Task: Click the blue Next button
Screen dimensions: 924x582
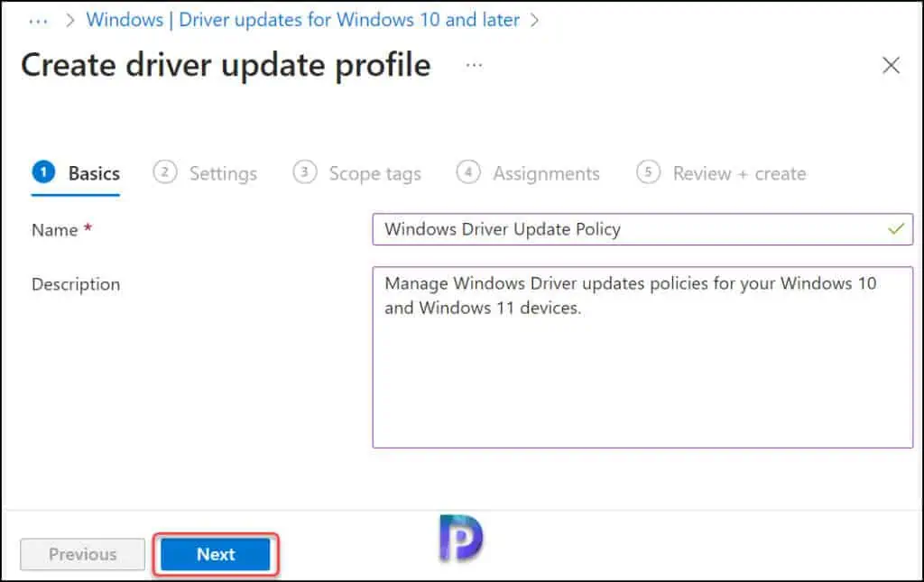Action: point(216,554)
